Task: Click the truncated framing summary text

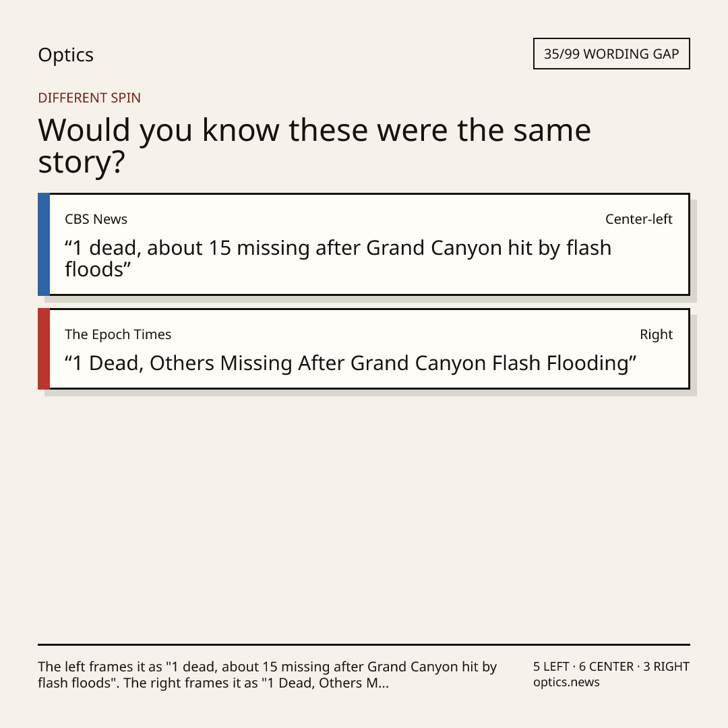Action: click(x=268, y=675)
